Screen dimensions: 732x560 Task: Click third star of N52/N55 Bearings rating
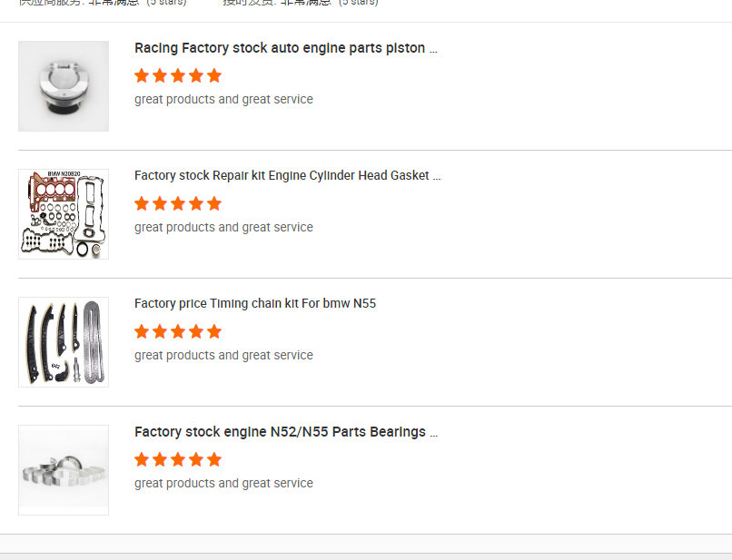pos(178,459)
